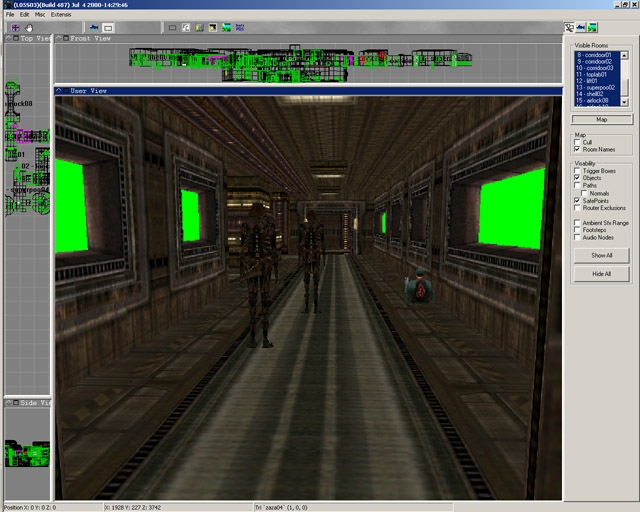Screen dimensions: 640x512
Task: Click the green-blue landscape toolbar icon
Action: [x=227, y=28]
